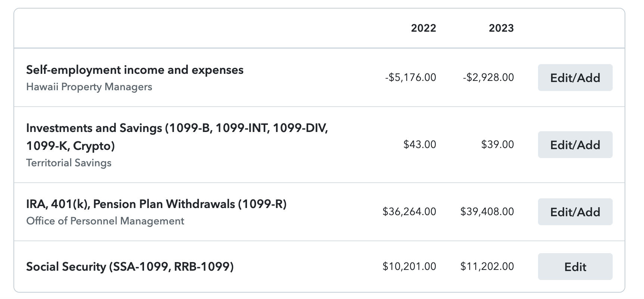Click the Territorial Savings label
644x299 pixels.
click(69, 163)
